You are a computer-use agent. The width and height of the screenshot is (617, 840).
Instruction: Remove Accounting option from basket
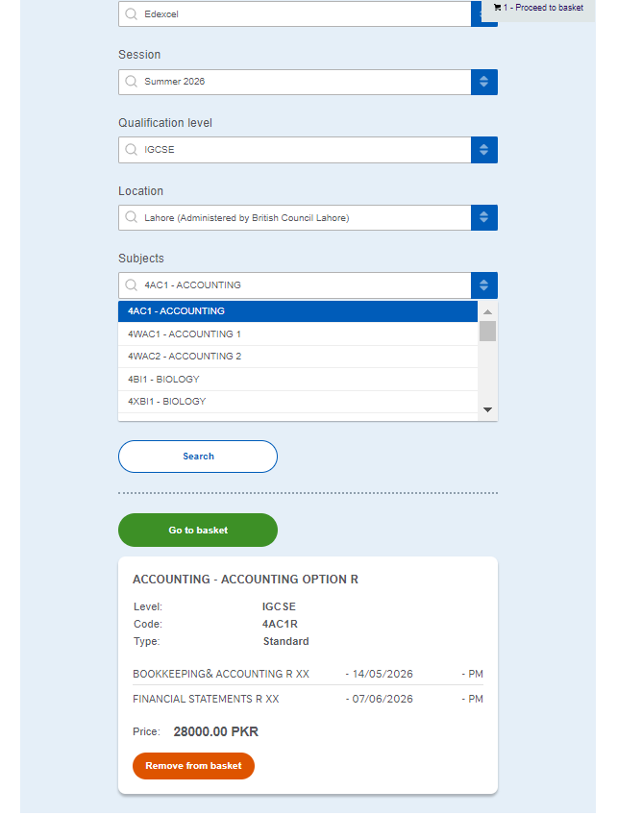pyautogui.click(x=193, y=766)
